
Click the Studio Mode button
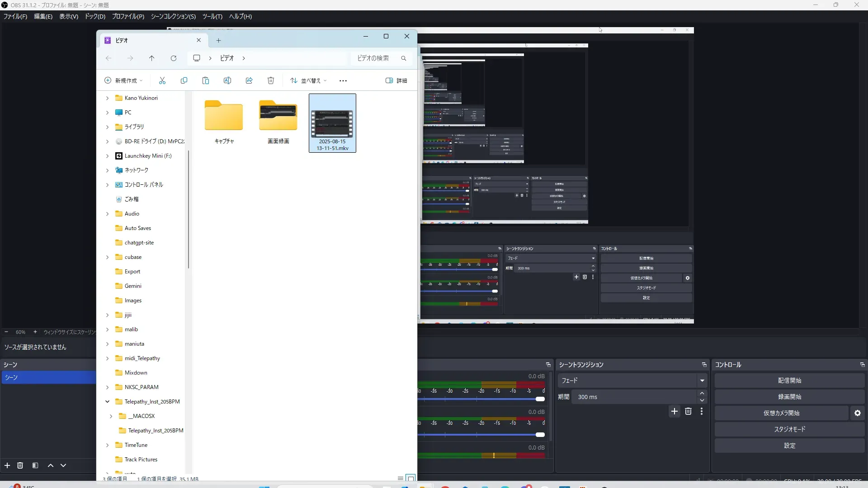(789, 429)
